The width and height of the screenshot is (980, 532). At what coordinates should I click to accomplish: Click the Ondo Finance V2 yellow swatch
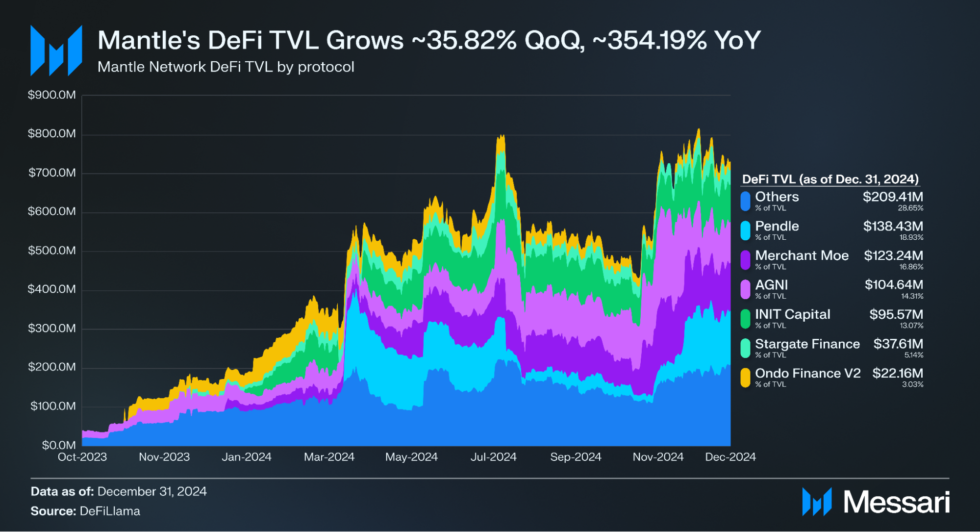pyautogui.click(x=745, y=378)
